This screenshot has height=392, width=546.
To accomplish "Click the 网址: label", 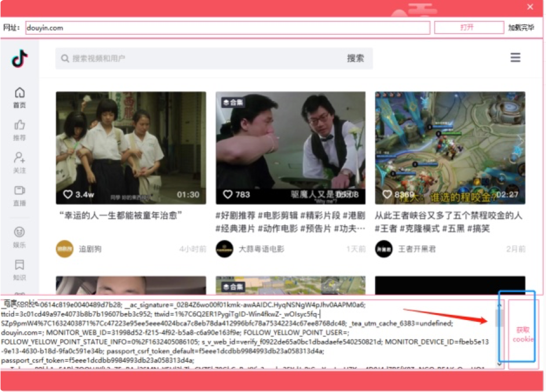I will click(x=12, y=27).
